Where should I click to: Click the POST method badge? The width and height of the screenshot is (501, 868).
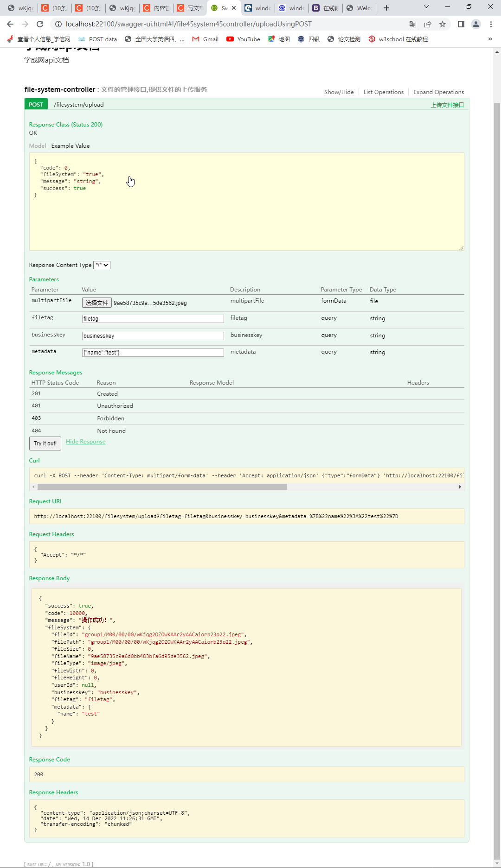[x=36, y=104]
